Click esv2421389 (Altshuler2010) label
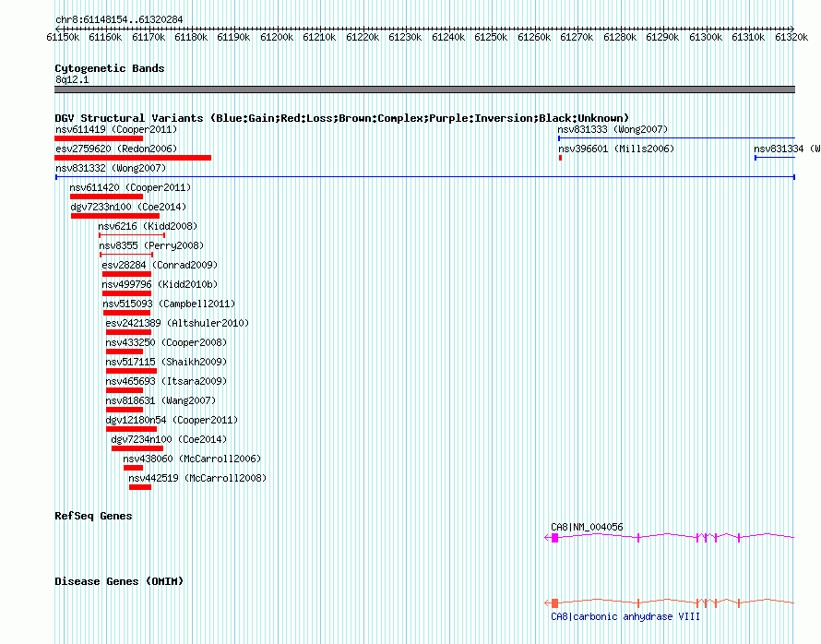Viewport: 821px width, 644px height. coord(177,323)
